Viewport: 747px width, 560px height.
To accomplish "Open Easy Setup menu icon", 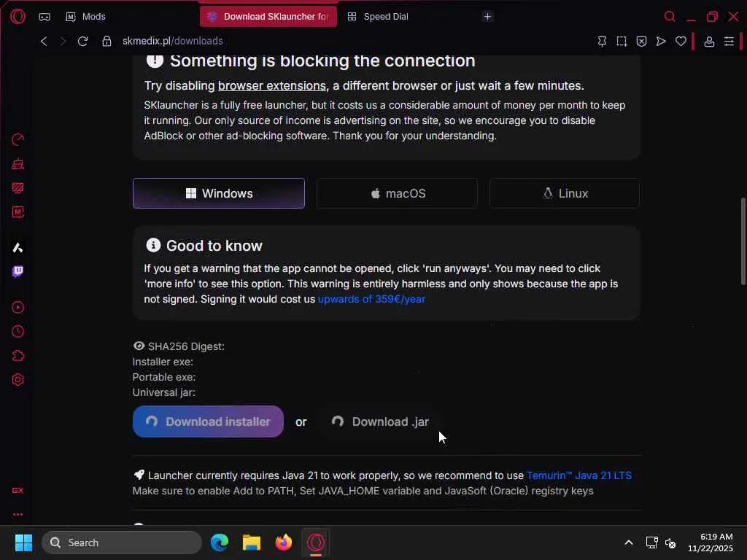I will [x=729, y=42].
